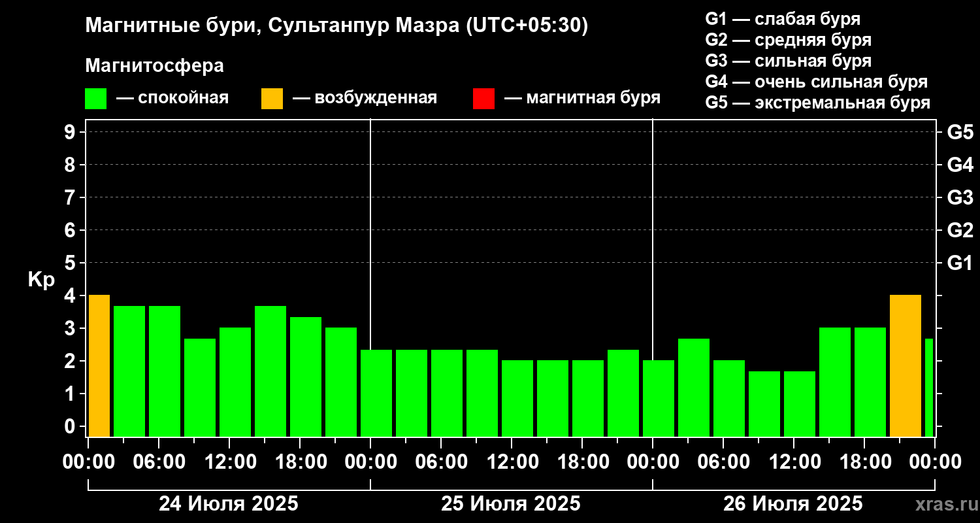This screenshot has width=980, height=523.
Task: Click the red 'магнитная буря' legend swatch
Action: click(x=484, y=99)
